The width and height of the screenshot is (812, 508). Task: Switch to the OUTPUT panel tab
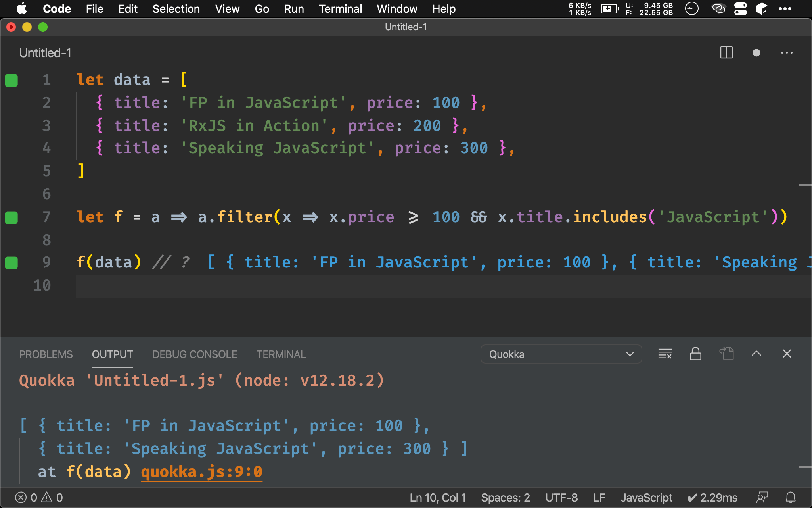click(113, 354)
